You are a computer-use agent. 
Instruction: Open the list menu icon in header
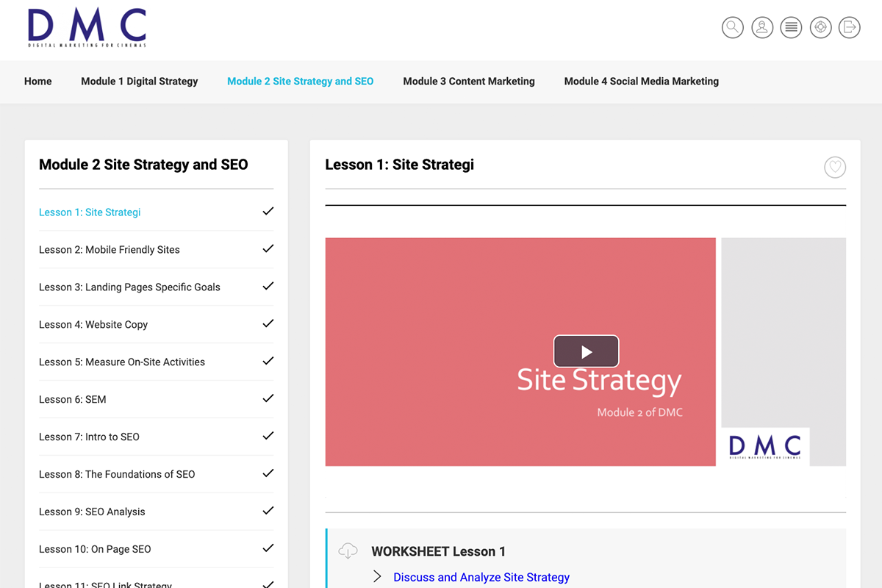click(791, 28)
